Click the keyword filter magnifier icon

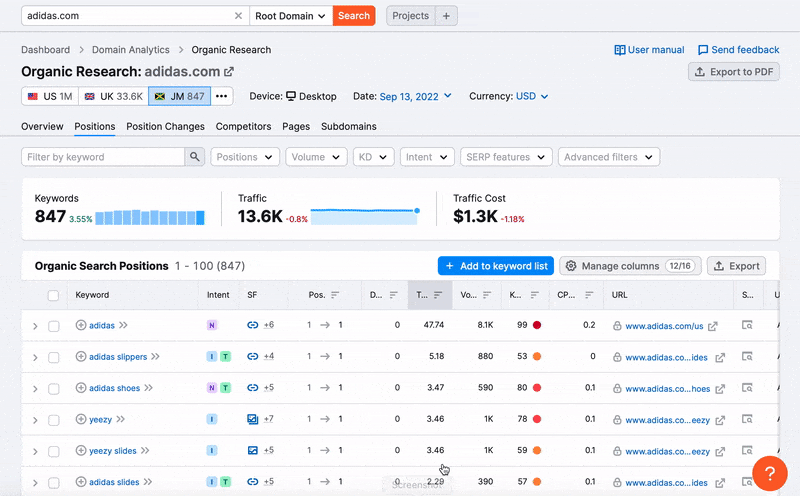194,157
